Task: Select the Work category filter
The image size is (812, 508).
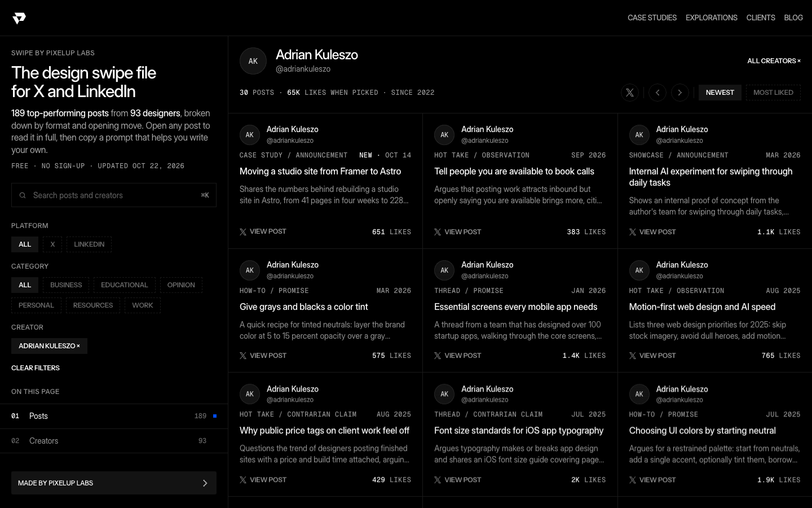Action: pos(143,305)
